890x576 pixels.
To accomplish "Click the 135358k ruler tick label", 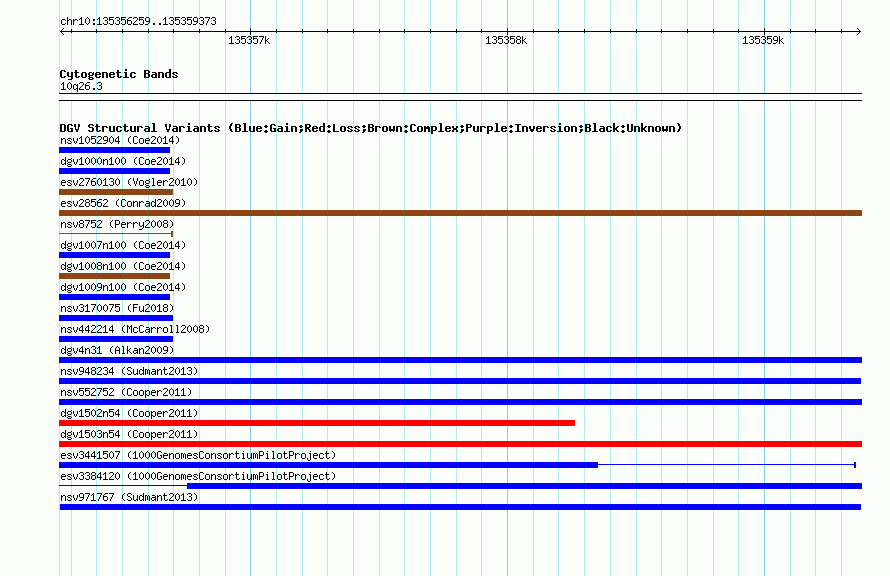I will 506,41.
